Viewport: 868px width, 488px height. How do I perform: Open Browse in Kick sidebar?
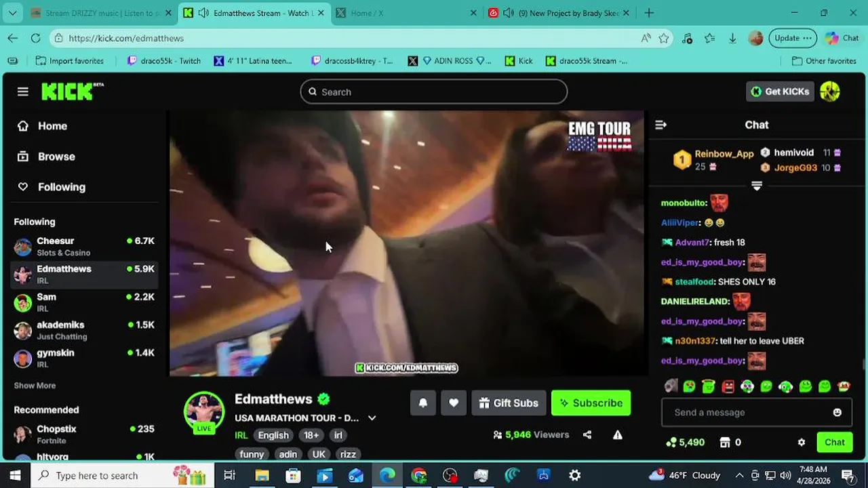(x=46, y=157)
